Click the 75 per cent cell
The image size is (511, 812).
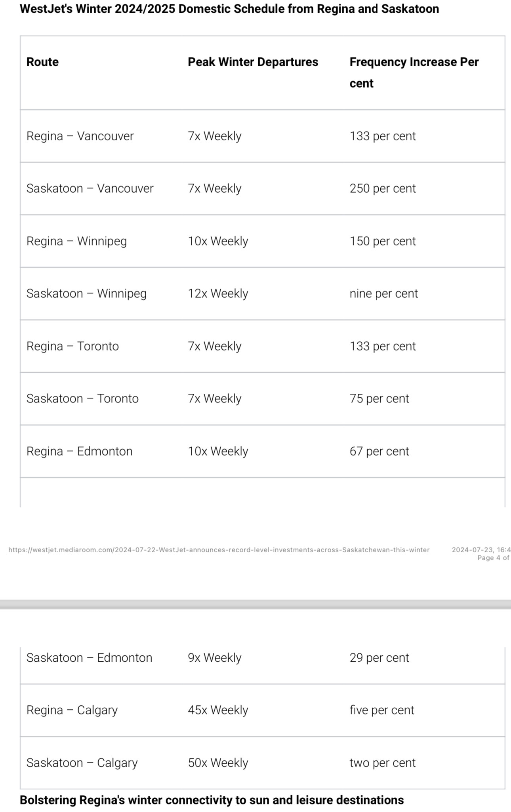[379, 398]
